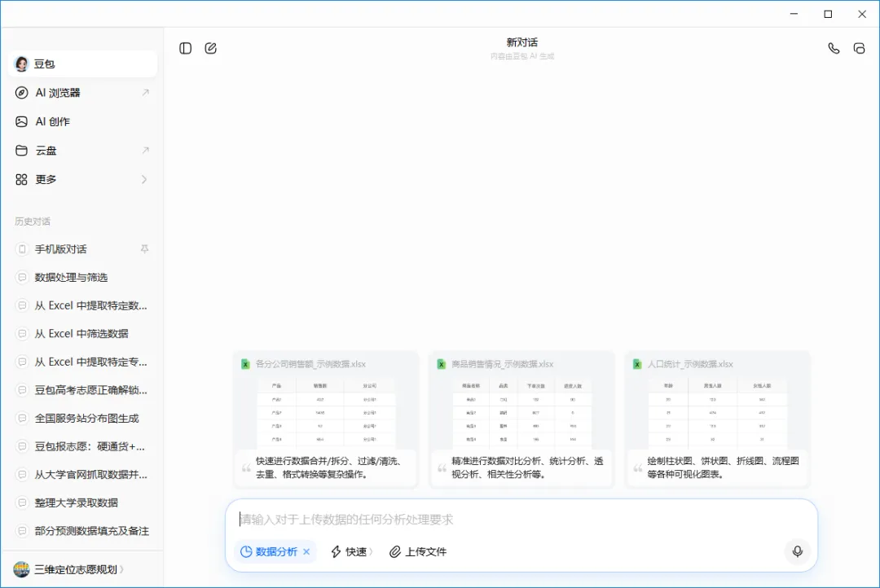Expand the 更多 submenu chevron

click(x=144, y=179)
